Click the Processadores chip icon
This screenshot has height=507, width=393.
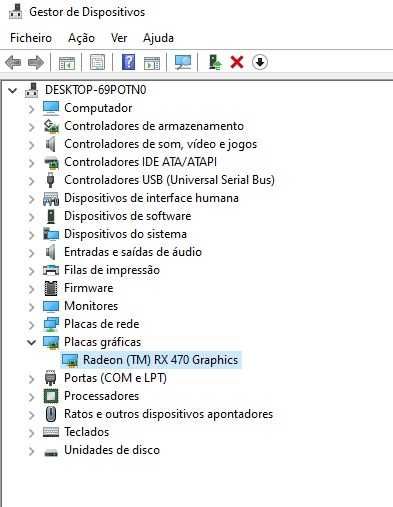[51, 396]
